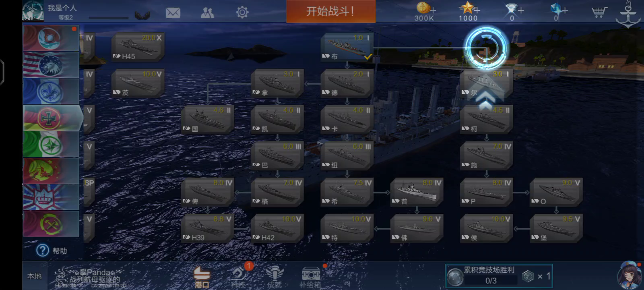The image size is (644, 290).
Task: Open the friends icon in top bar
Action: point(207,12)
